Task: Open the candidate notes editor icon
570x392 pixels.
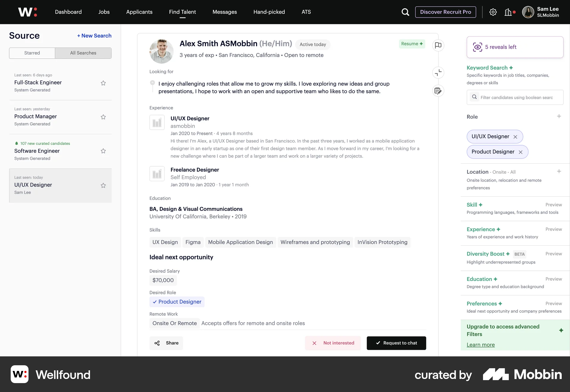Action: (438, 91)
